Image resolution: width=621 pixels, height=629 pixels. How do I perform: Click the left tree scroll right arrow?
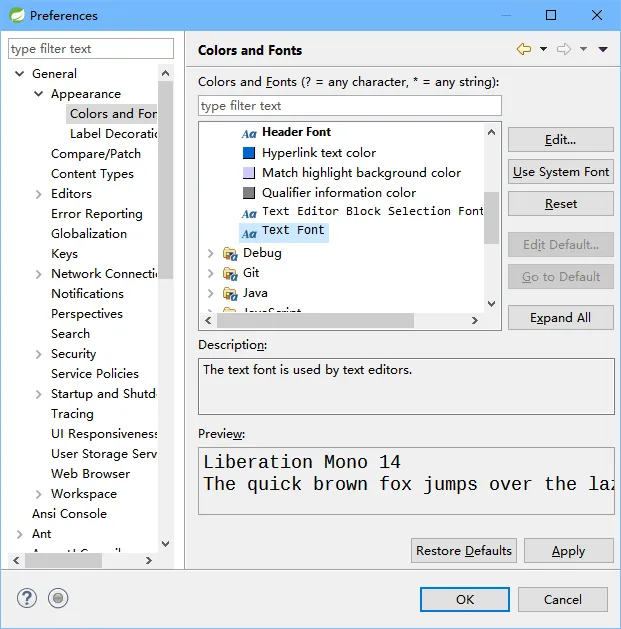tap(149, 560)
